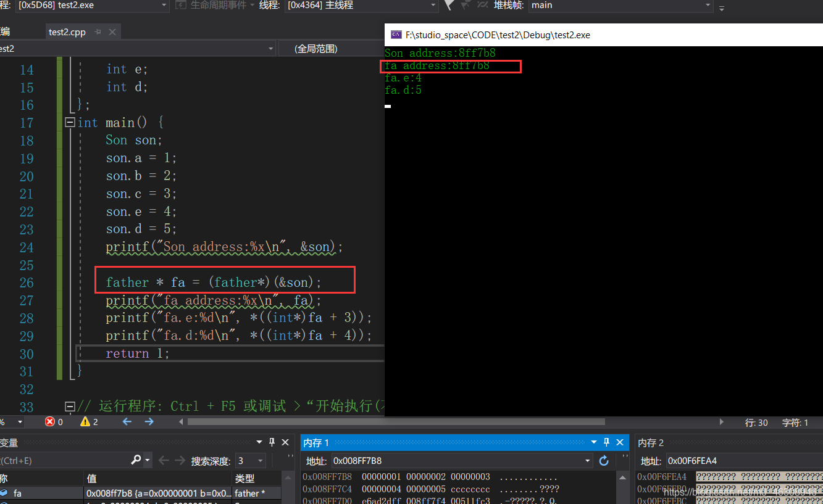The width and height of the screenshot is (823, 504).
Task: Click the father * type cell
Action: [256, 493]
